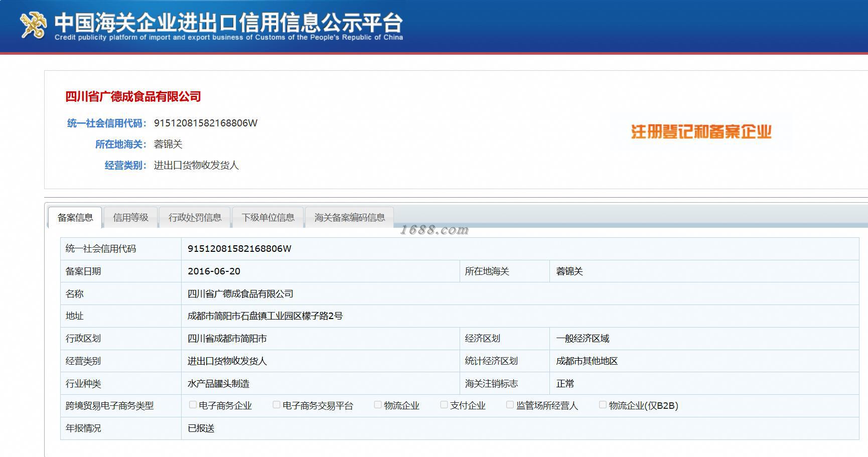This screenshot has height=457, width=868.
Task: Click the 统计经济区划 value 成都市其他地区
Action: click(587, 361)
